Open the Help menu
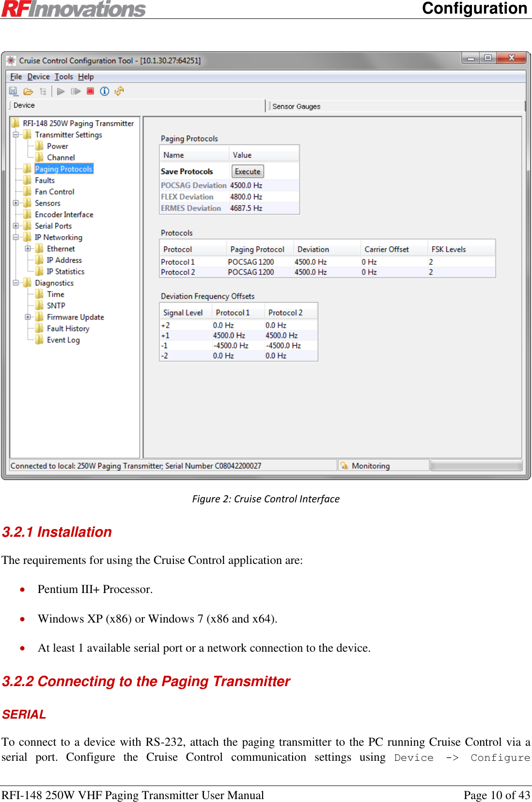532x802 pixels. coord(86,77)
